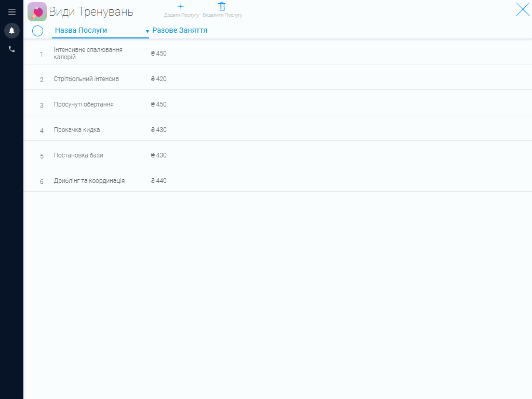
Task: Click the Разове Заняття column header
Action: pyautogui.click(x=180, y=30)
